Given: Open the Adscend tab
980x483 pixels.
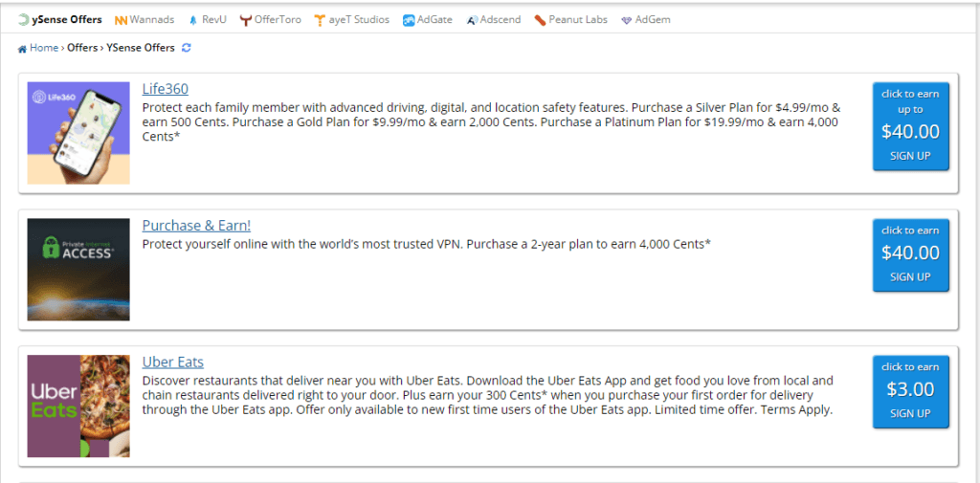Looking at the screenshot, I should [494, 20].
